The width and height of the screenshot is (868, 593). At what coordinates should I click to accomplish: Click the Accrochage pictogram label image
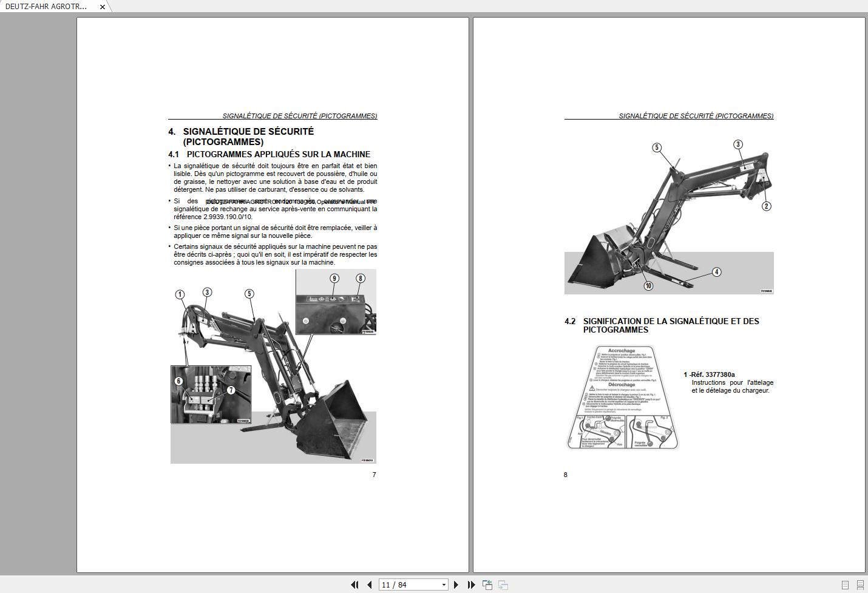[x=622, y=398]
